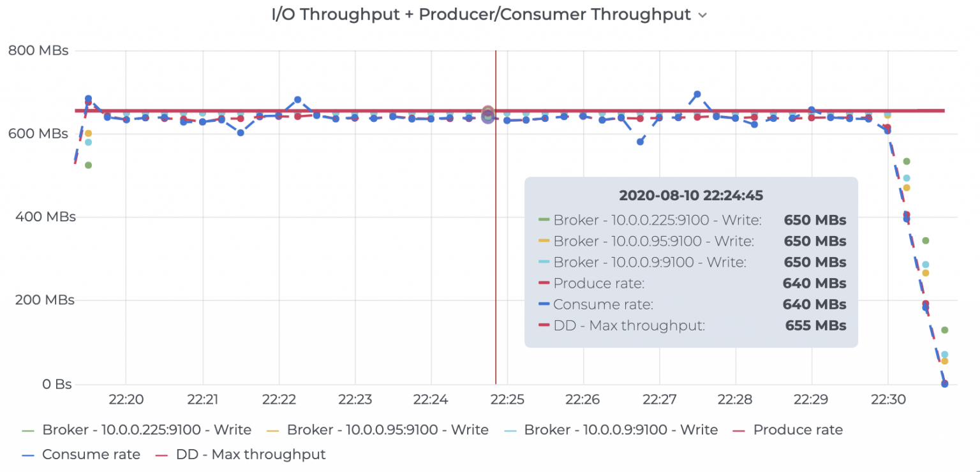This screenshot has height=472, width=980.
Task: Click yellow color swatch for 10.0.0.95 legend
Action: (x=271, y=431)
